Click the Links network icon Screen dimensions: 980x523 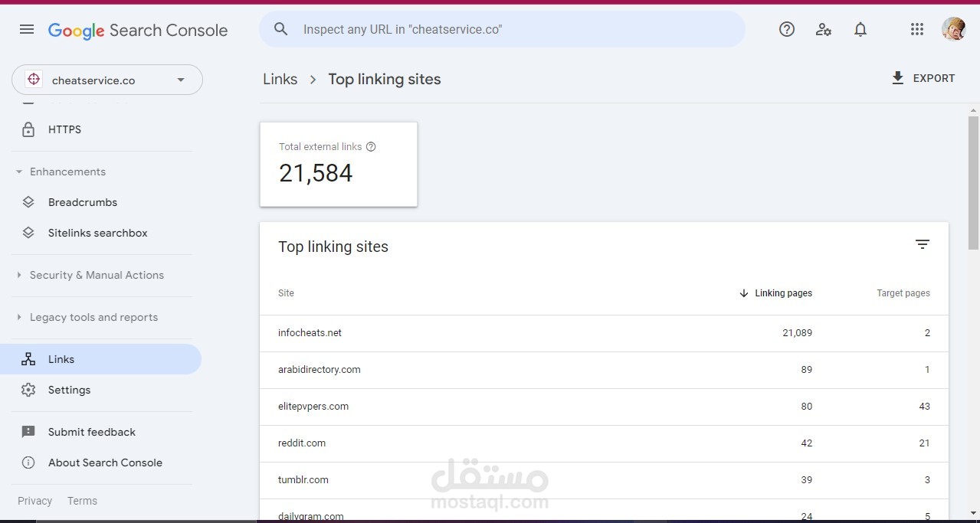pos(28,359)
